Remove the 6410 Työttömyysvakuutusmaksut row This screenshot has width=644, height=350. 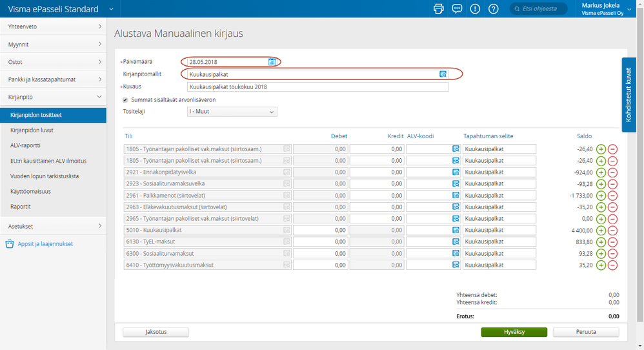point(612,265)
